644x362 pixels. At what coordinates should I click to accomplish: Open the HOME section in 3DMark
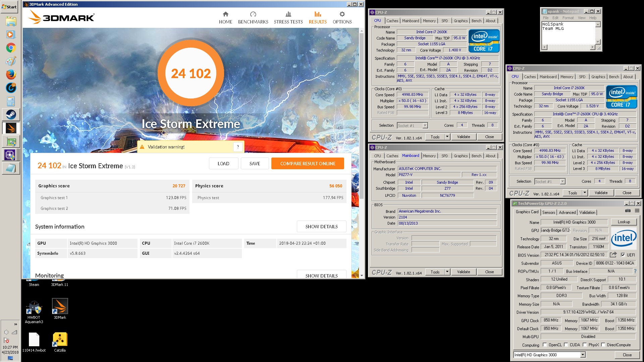(x=225, y=18)
